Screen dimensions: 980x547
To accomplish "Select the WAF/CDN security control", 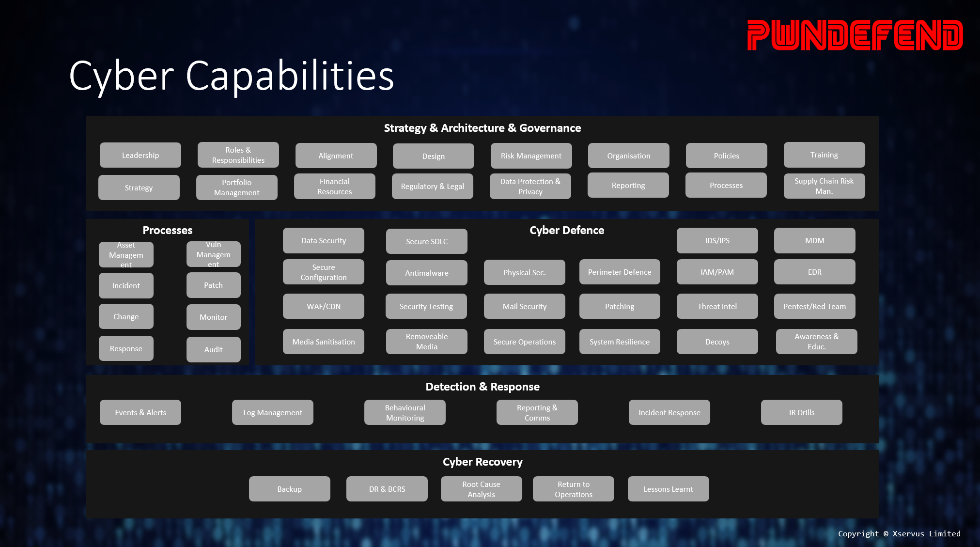I will coord(323,307).
